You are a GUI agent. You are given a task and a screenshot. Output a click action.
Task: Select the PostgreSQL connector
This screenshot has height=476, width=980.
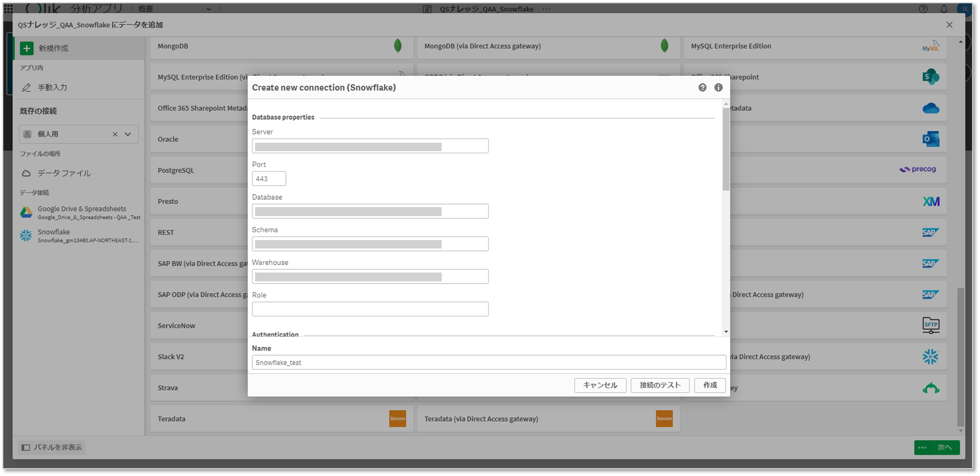200,170
